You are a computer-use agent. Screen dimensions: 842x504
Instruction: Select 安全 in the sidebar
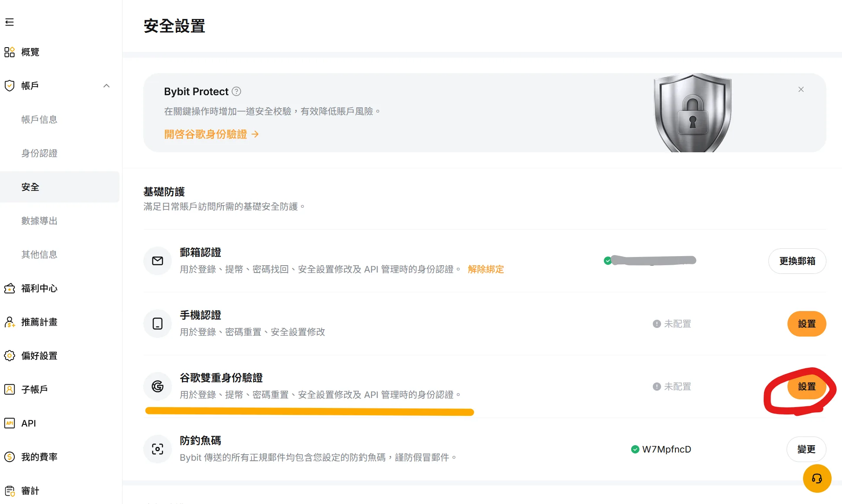coord(60,187)
